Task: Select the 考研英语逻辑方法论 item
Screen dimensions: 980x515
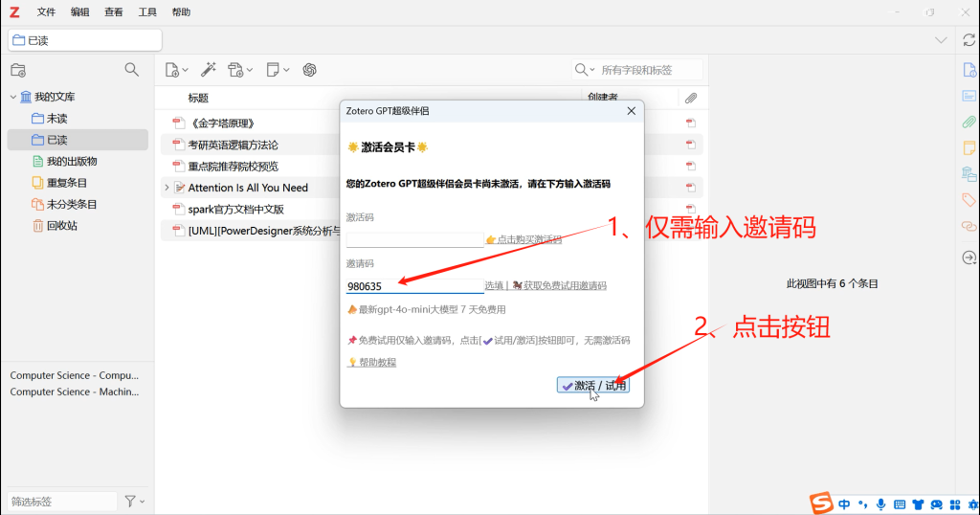Action: click(234, 145)
